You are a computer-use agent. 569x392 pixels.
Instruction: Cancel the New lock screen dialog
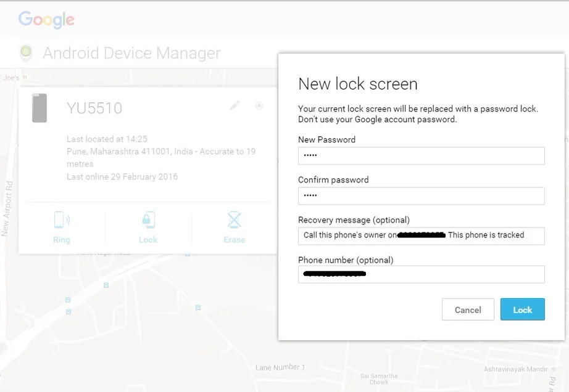click(x=468, y=309)
